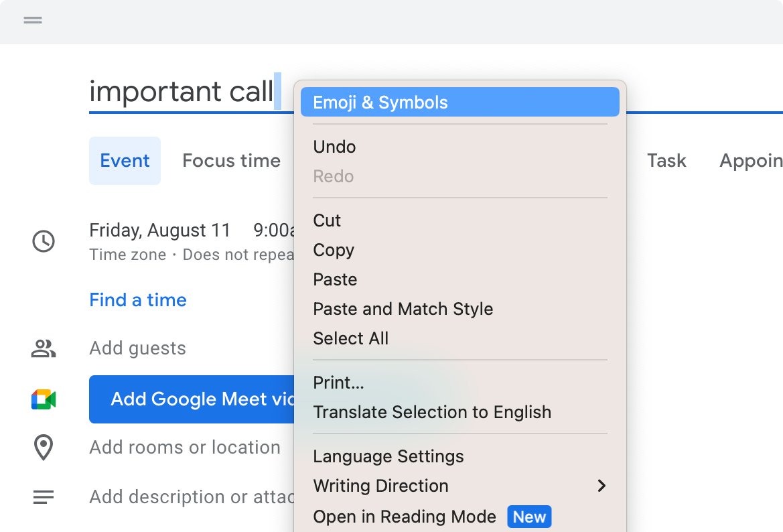Choose Paste from the context menu

pyautogui.click(x=460, y=279)
